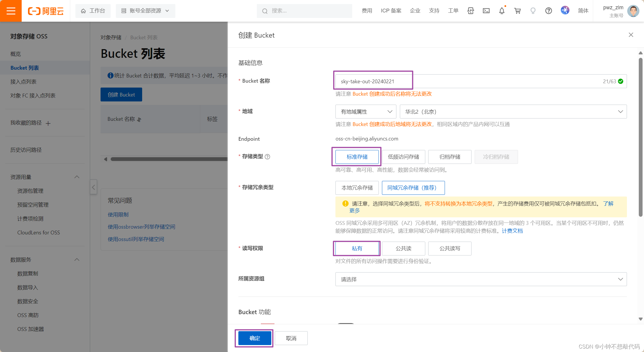644x352 pixels.
Task: Open 使用ossutil列举存储空间 link
Action: point(136,239)
